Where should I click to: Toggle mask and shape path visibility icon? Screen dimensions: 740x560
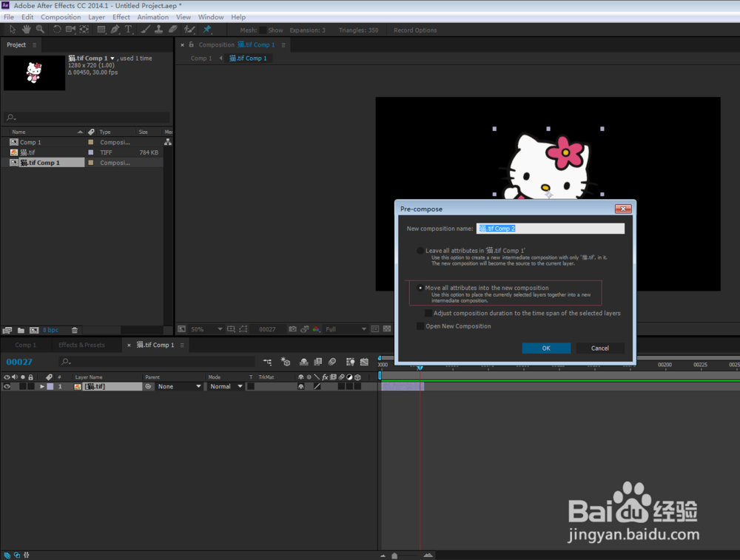[x=243, y=329]
